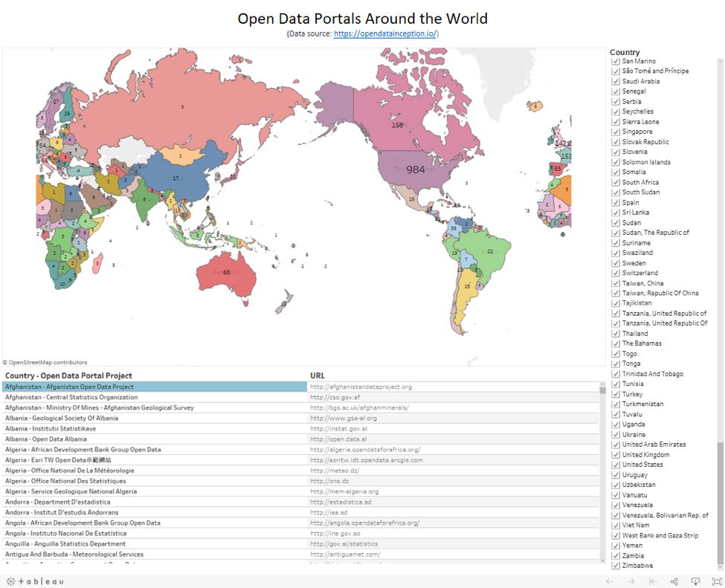The height and width of the screenshot is (588, 725).
Task: Uncheck the Singapore country checkbox
Action: tap(616, 132)
